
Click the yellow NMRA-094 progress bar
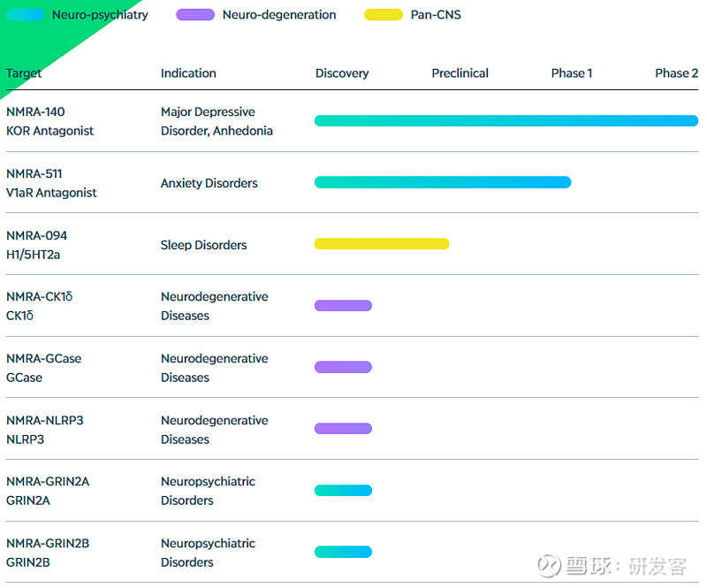[382, 244]
